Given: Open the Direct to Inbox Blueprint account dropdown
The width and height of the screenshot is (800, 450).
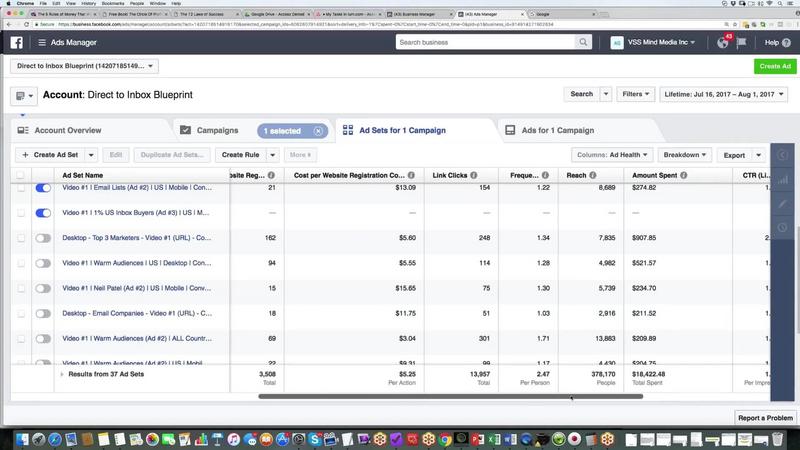Looking at the screenshot, I should (84, 66).
